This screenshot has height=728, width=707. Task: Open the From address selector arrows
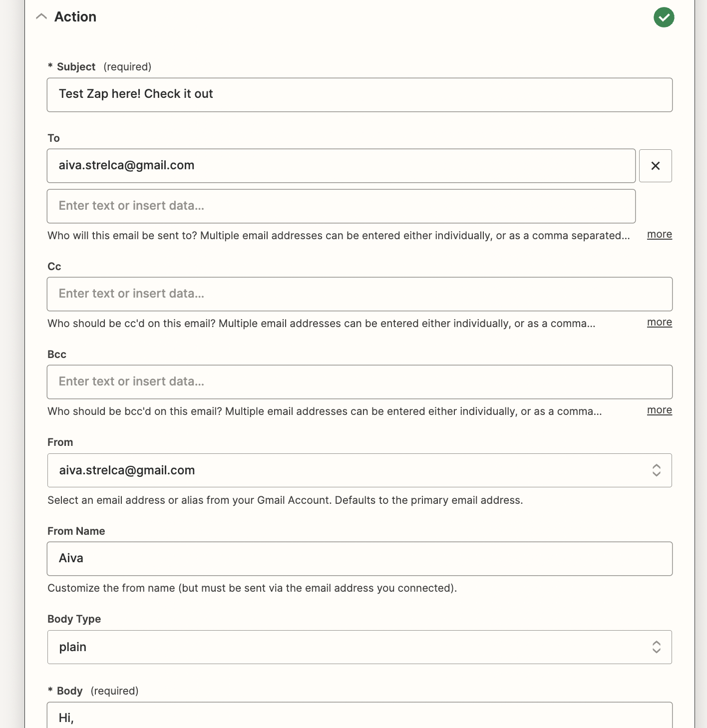pos(657,470)
